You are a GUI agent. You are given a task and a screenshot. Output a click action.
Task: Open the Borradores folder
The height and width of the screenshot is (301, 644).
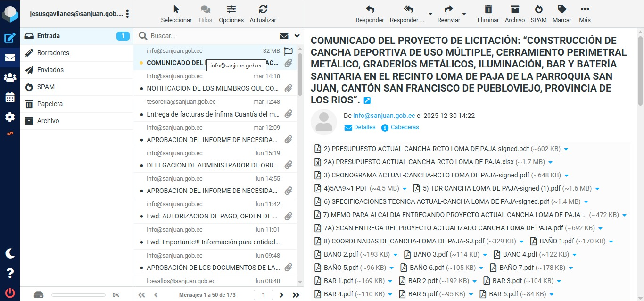(x=53, y=53)
